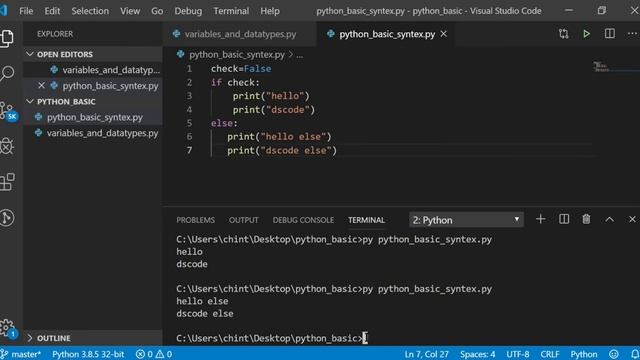
Task: Expand the Outline section
Action: pos(93,338)
